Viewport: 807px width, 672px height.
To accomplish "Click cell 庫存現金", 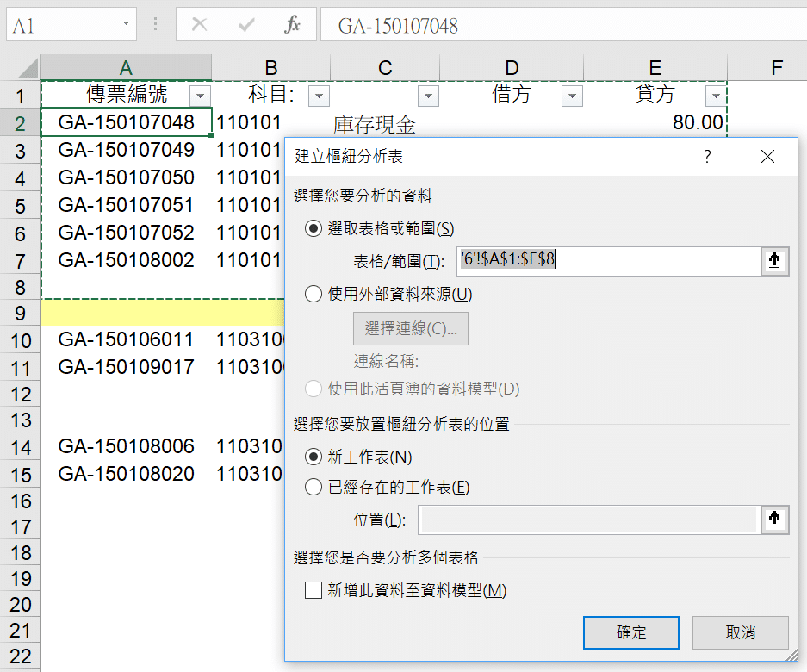I will coord(374,125).
